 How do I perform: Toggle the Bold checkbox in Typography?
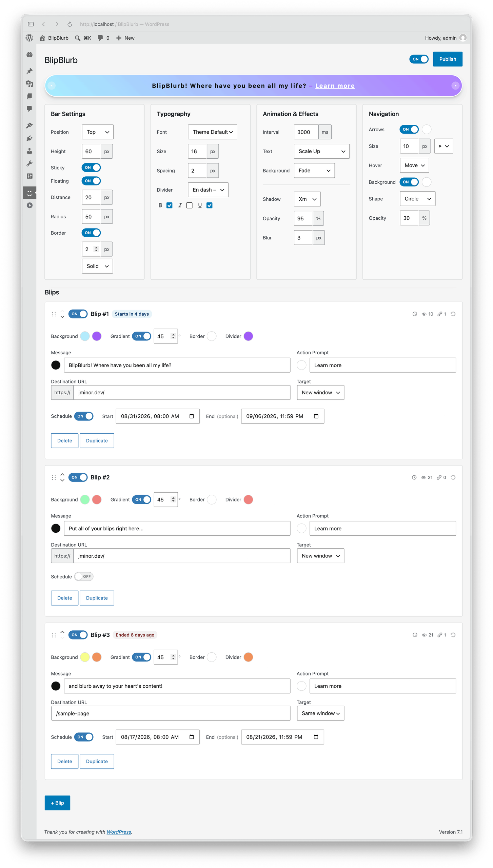170,205
